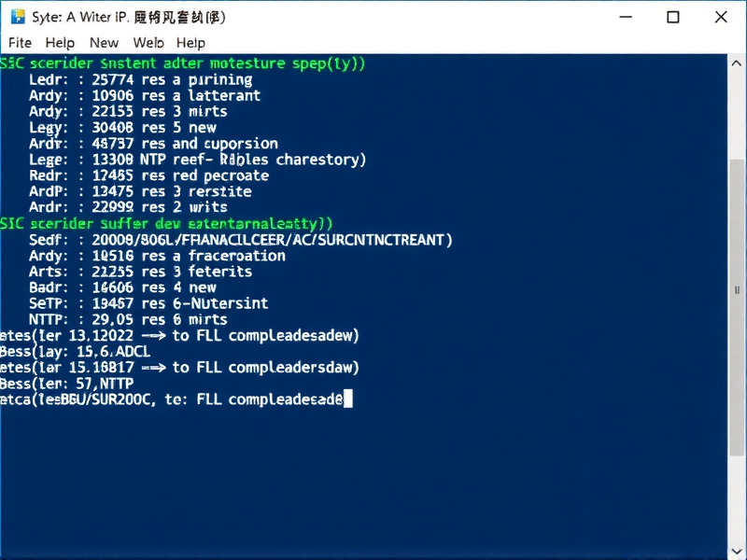Click the PowerShell icon in the title bar
This screenshot has height=560, width=747.
click(17, 17)
